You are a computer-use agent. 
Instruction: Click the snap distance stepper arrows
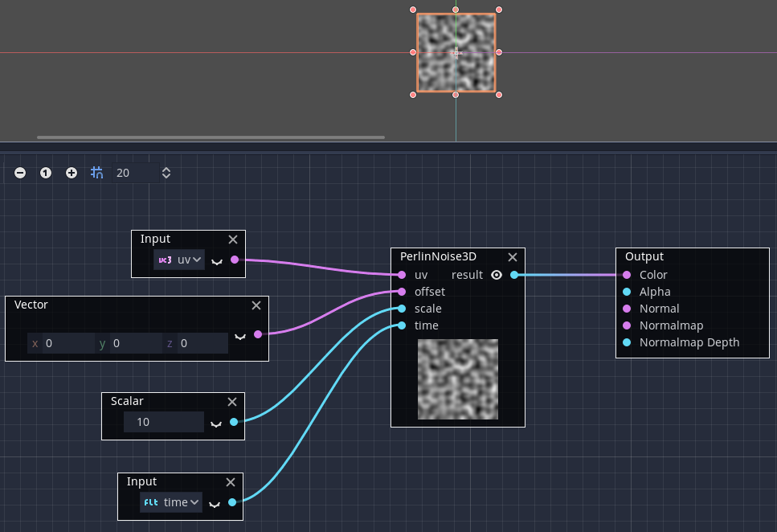(166, 172)
